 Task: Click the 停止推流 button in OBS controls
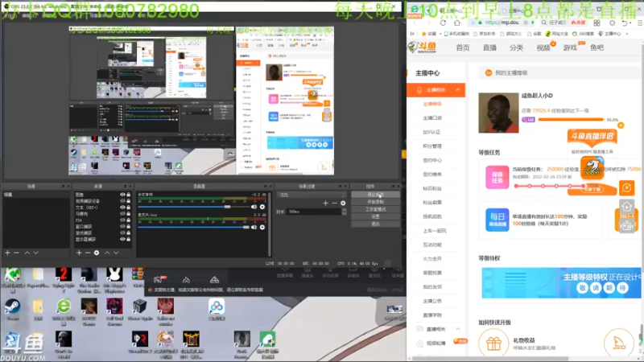click(375, 195)
